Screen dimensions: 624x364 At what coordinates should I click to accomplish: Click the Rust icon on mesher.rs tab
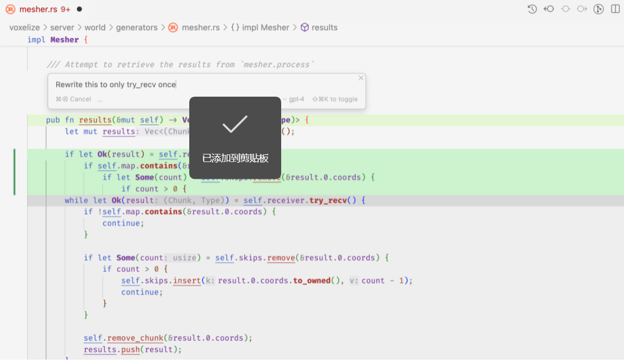coord(10,9)
